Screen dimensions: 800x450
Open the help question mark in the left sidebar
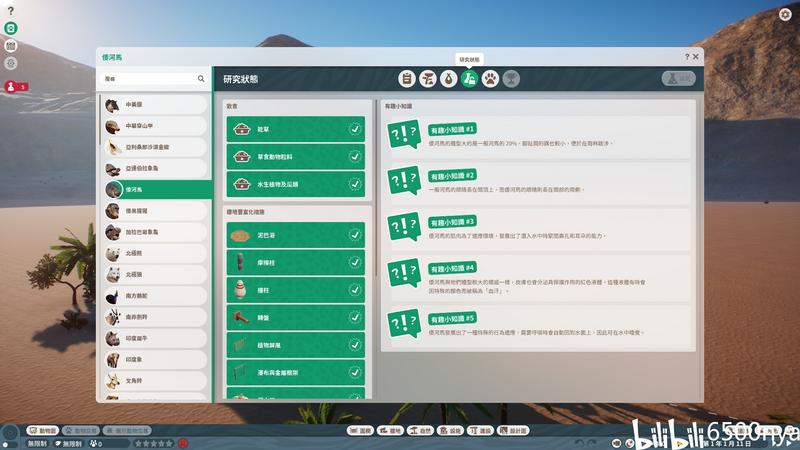(11, 11)
